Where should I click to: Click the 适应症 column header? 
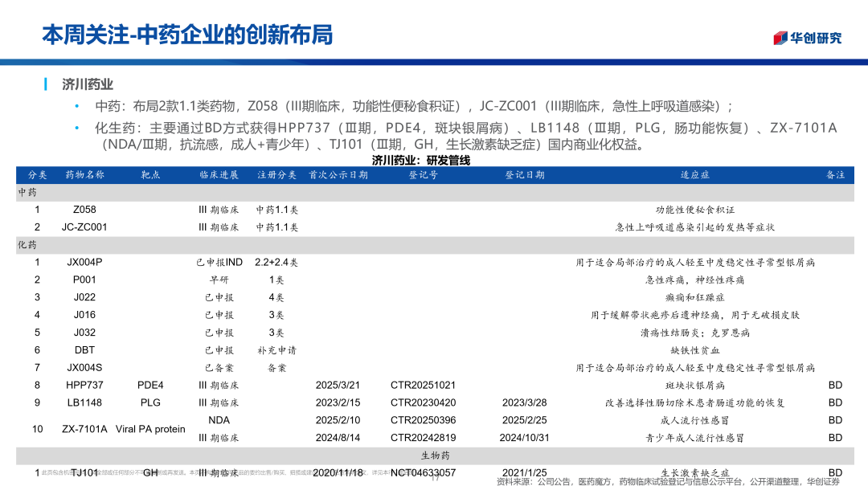pyautogui.click(x=694, y=175)
